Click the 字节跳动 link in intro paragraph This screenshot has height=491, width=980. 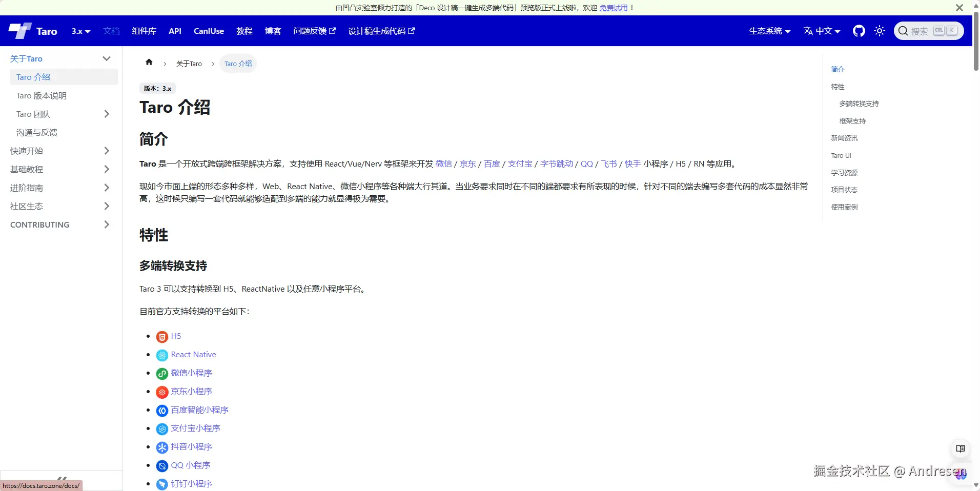pyautogui.click(x=557, y=163)
